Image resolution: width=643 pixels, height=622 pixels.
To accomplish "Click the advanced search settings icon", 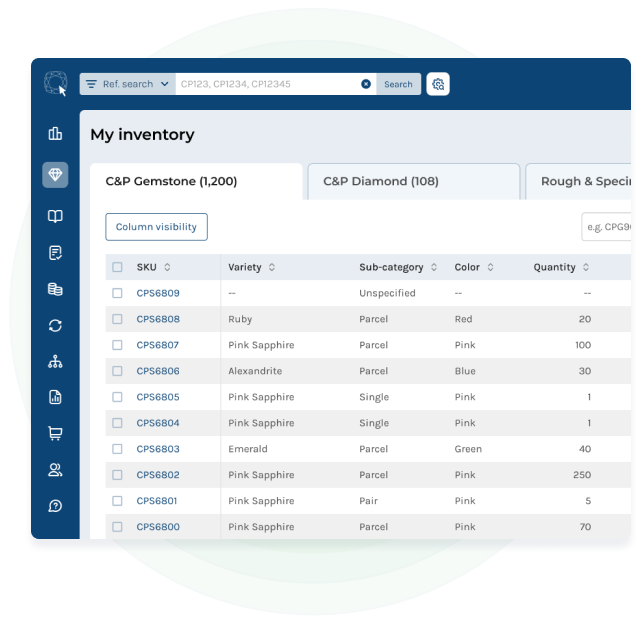I will pyautogui.click(x=438, y=84).
